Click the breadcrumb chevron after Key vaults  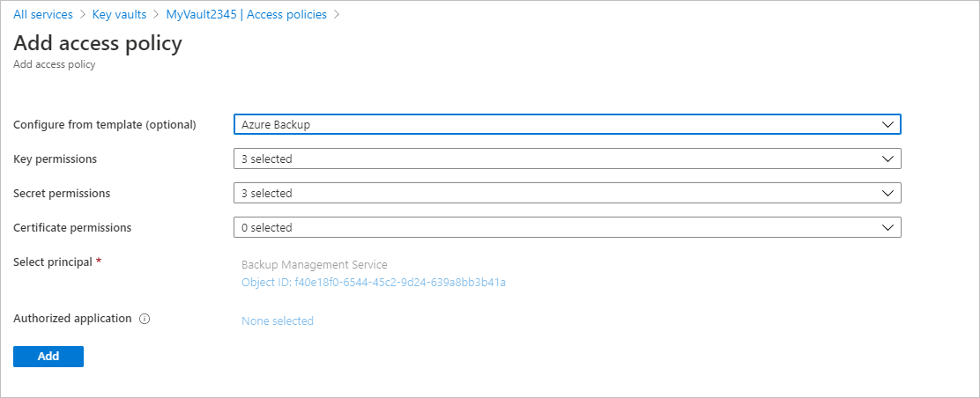(156, 15)
